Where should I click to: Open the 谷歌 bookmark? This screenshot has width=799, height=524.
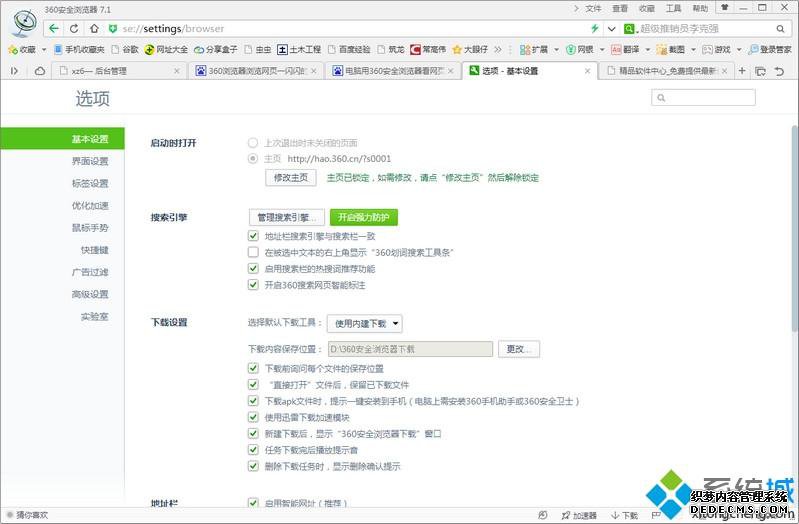coord(125,49)
